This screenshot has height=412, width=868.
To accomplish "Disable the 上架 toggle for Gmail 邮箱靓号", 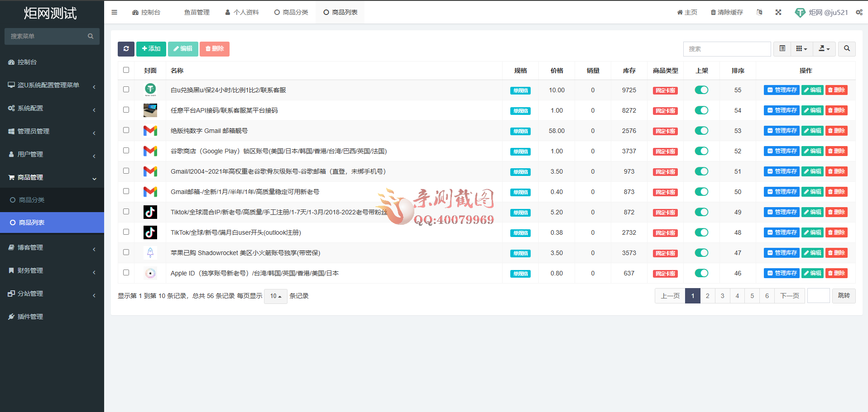I will pos(701,130).
